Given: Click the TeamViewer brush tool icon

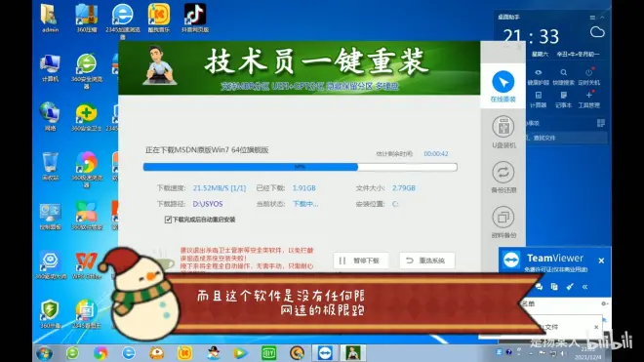Looking at the screenshot, I should 570,287.
